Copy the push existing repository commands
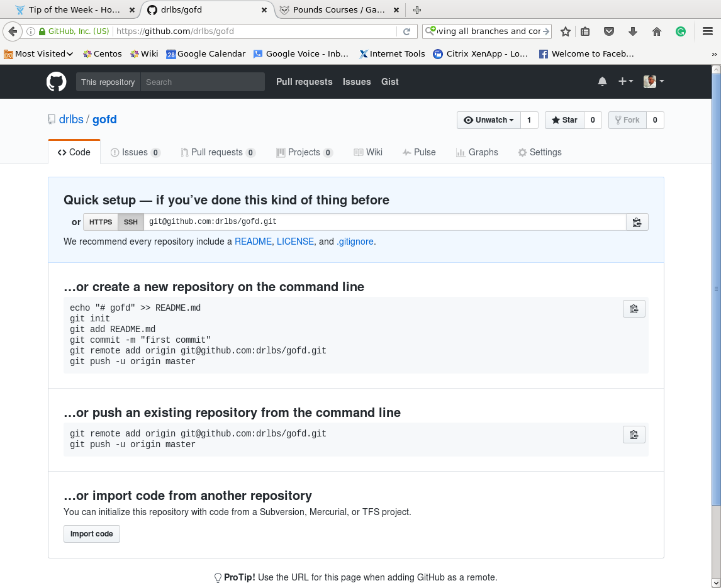 point(634,435)
